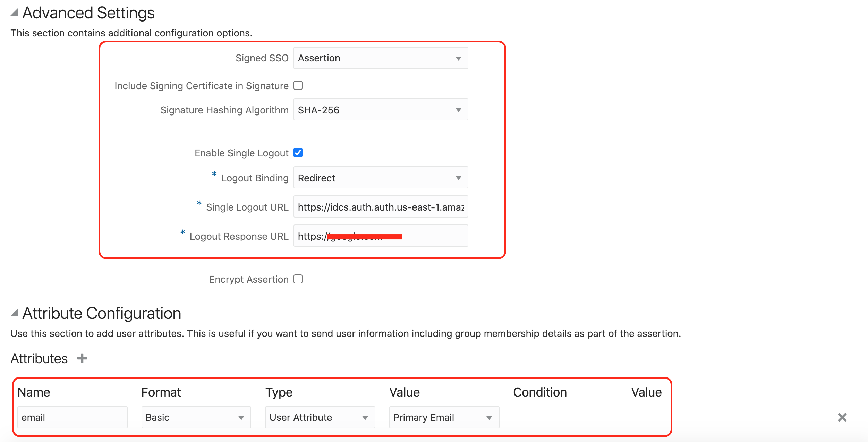
Task: Toggle Include Signing Certificate in Signature checkbox
Action: point(298,85)
